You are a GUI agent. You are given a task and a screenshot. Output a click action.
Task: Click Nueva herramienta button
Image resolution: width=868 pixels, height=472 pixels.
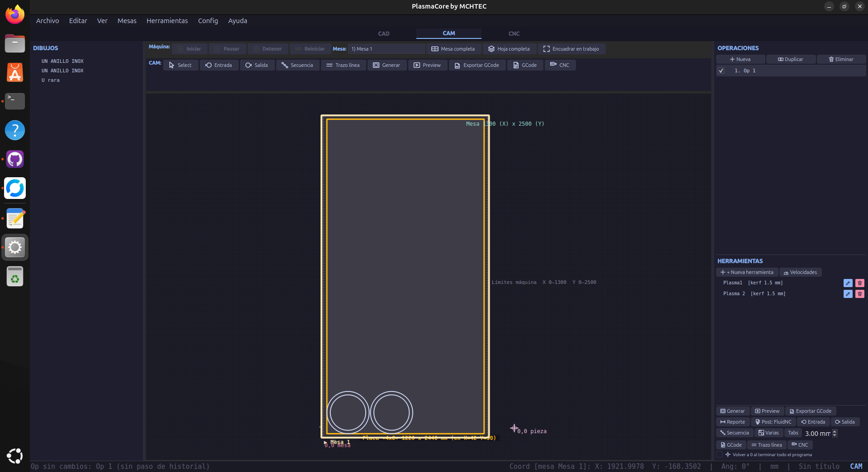[747, 272]
